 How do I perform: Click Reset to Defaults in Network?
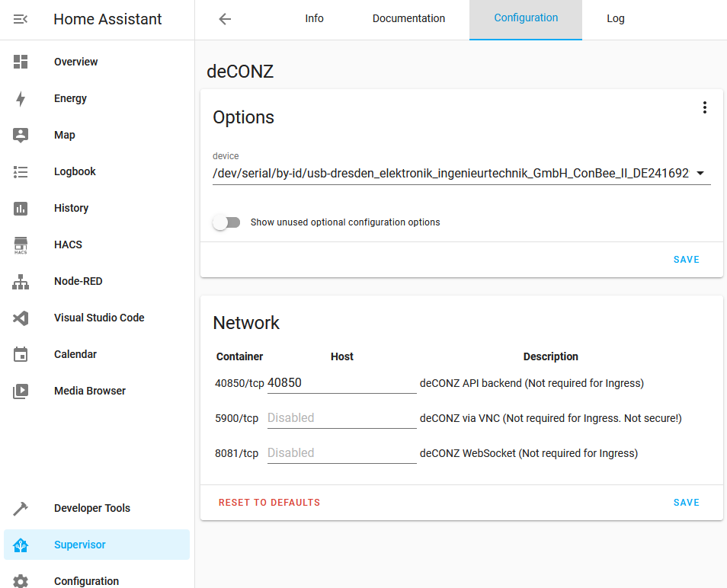[x=269, y=502]
